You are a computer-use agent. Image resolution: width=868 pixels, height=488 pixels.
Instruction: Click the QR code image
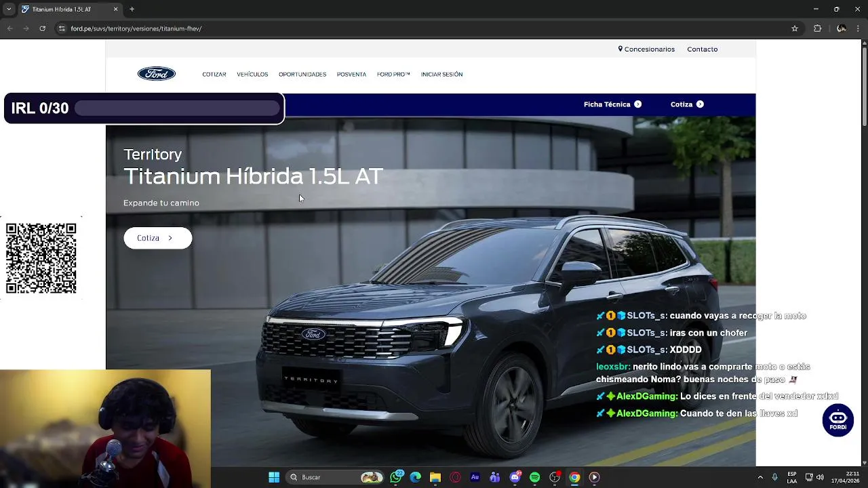(41, 258)
